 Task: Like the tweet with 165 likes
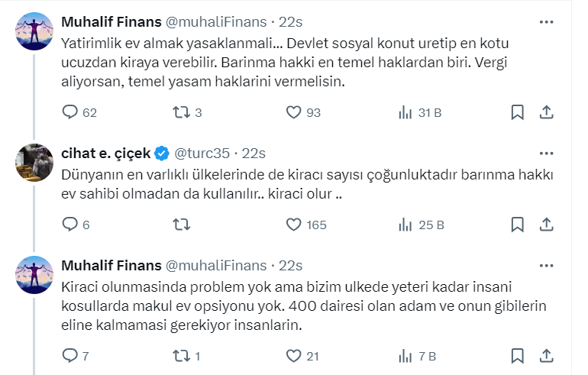(x=294, y=225)
